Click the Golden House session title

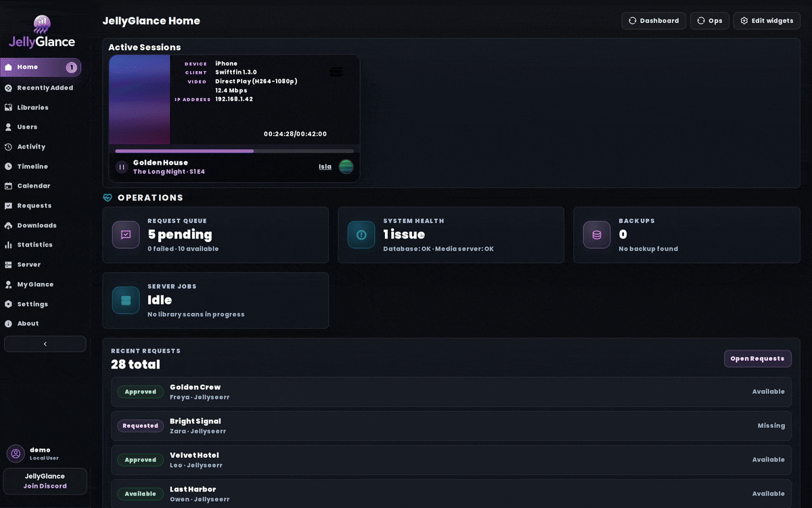(x=160, y=163)
